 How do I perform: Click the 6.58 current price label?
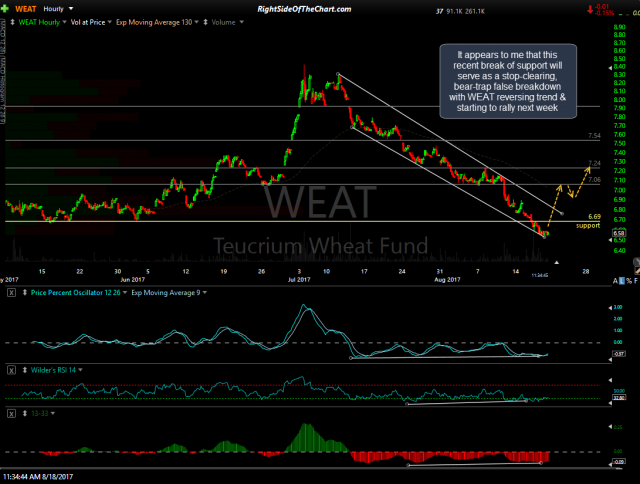click(619, 233)
